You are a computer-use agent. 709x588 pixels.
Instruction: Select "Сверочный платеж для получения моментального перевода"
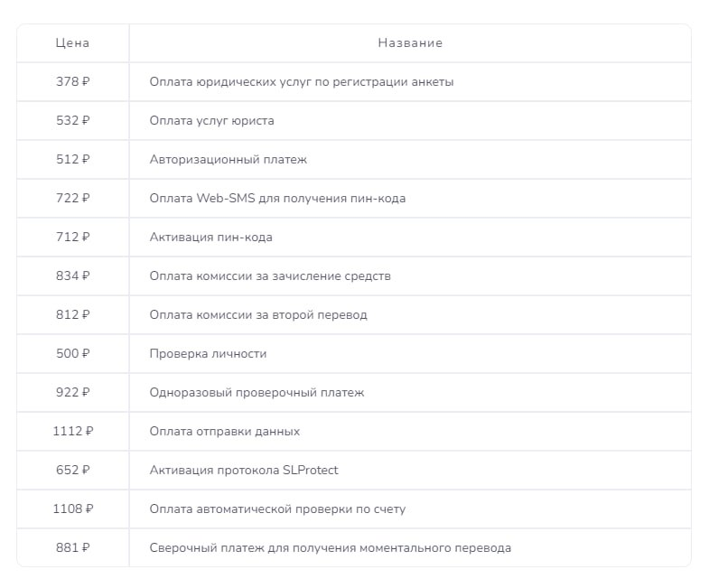(x=331, y=548)
